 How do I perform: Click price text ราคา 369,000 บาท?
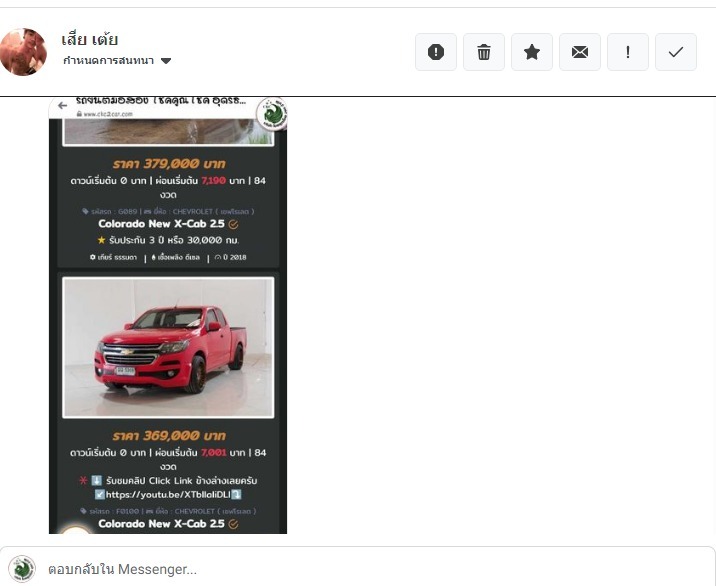tap(169, 436)
